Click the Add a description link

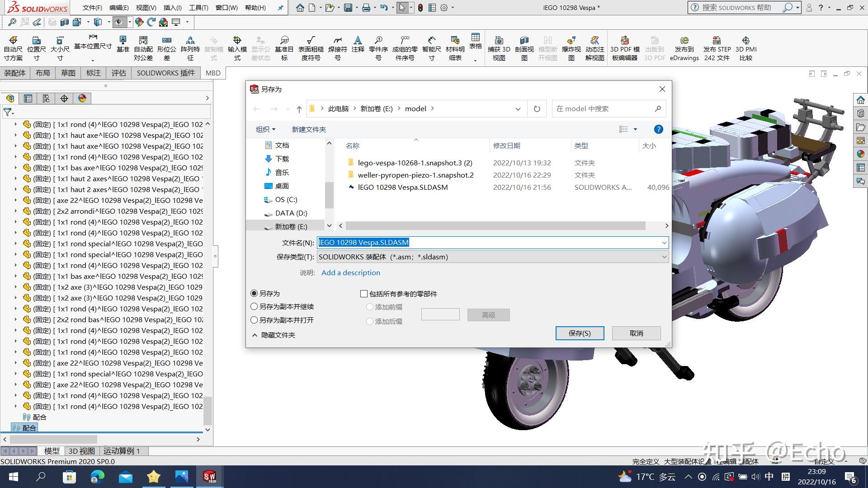(x=350, y=272)
